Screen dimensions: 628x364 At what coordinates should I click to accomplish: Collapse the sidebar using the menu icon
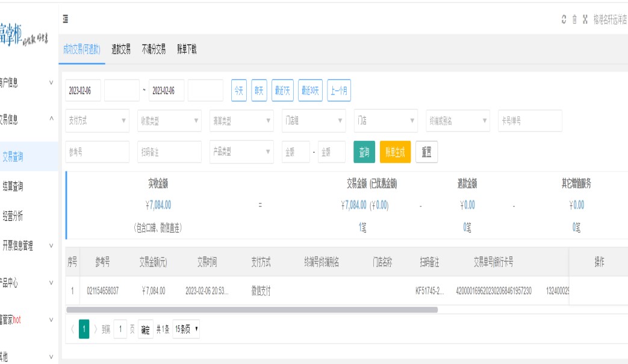(65, 19)
